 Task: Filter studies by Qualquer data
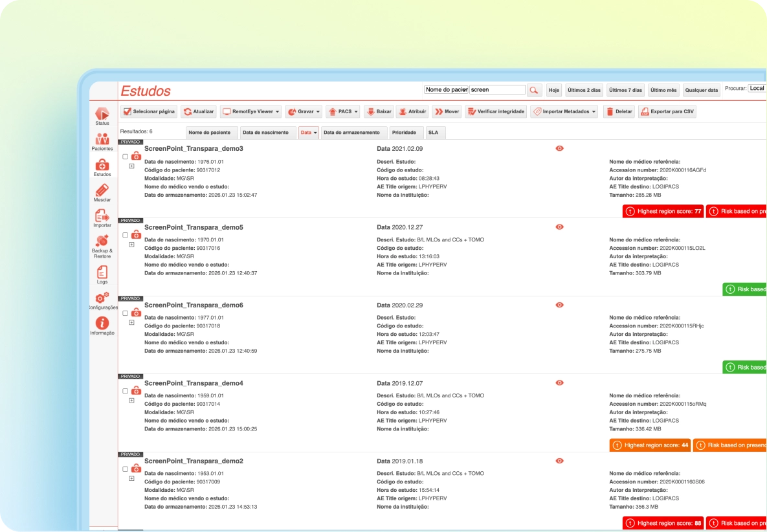(702, 90)
